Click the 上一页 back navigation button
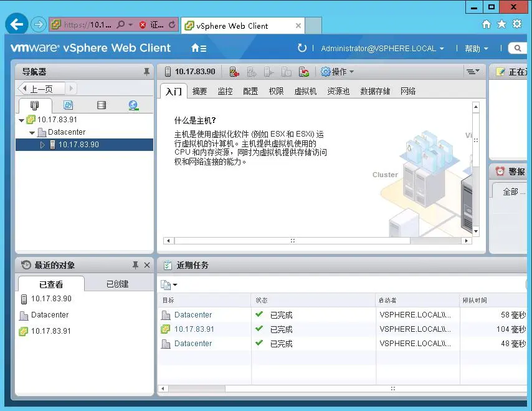Screen dimensions: 532x411 pos(40,89)
